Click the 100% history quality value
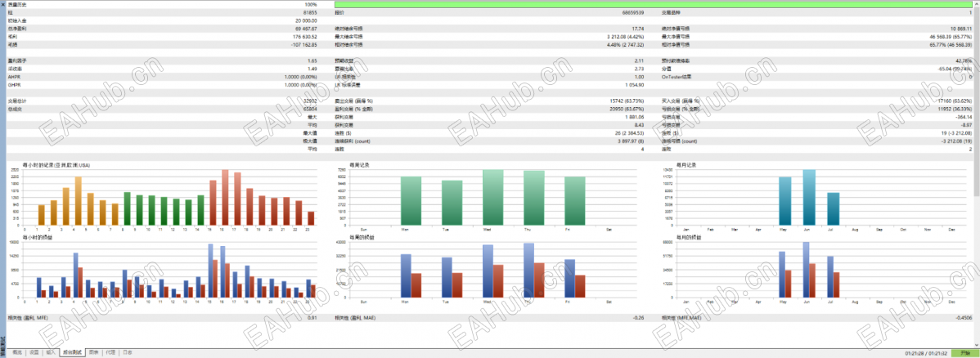This screenshot has height=358, width=980. click(310, 4)
